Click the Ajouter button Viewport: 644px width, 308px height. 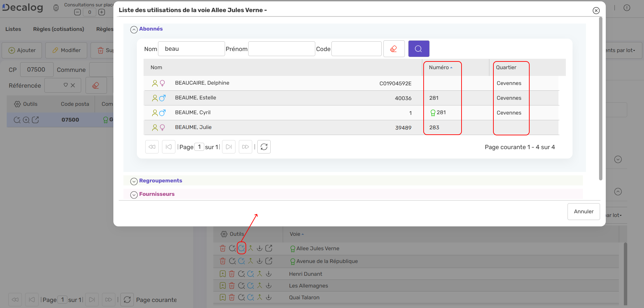pyautogui.click(x=22, y=50)
